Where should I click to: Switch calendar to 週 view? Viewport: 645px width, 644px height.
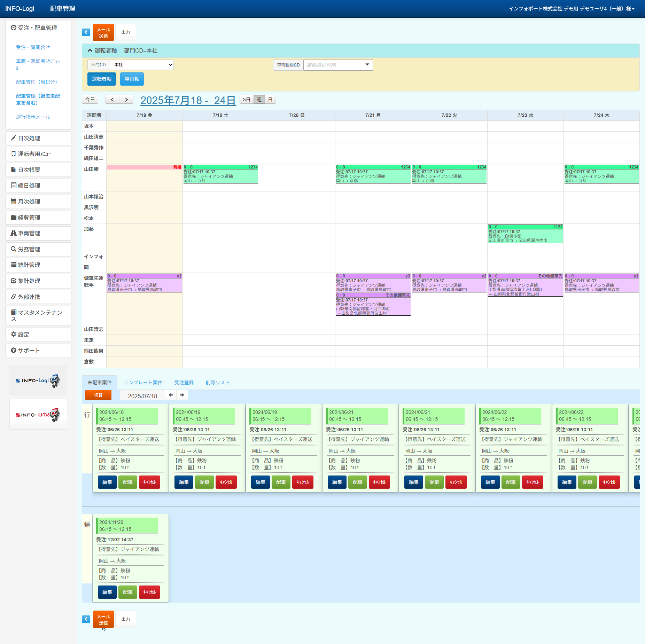coord(259,100)
